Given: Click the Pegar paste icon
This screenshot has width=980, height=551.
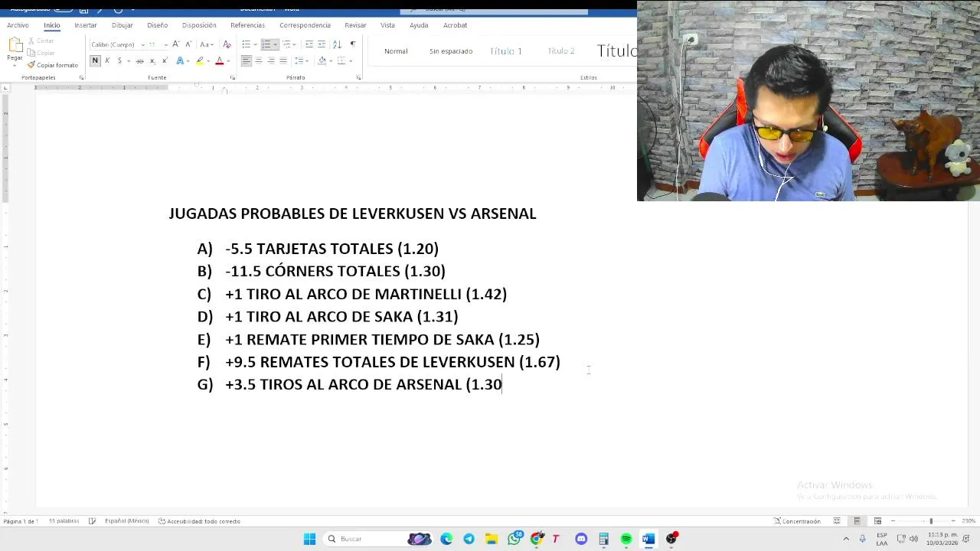Looking at the screenshot, I should point(15,46).
